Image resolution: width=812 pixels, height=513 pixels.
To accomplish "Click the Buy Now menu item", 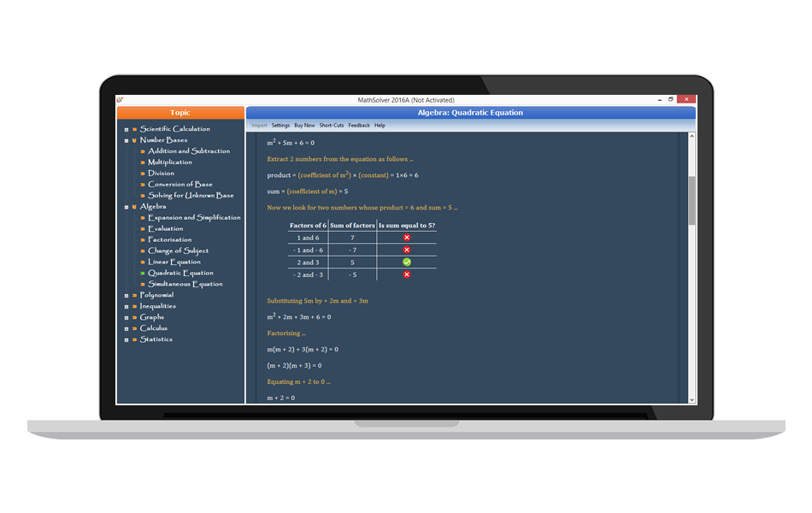I will (x=304, y=125).
